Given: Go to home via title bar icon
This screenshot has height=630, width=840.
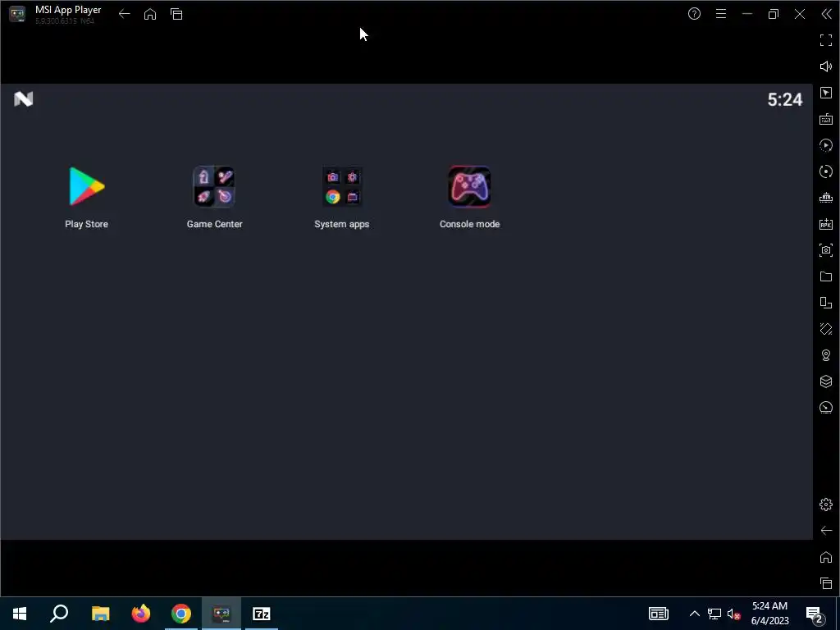Looking at the screenshot, I should click(150, 15).
